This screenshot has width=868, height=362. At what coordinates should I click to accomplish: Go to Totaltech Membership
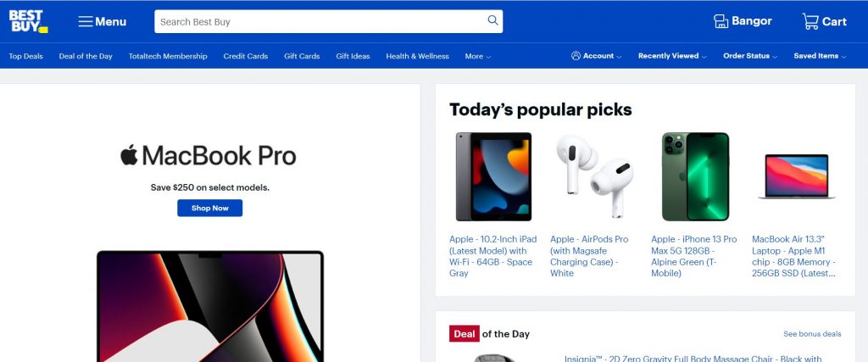click(168, 57)
